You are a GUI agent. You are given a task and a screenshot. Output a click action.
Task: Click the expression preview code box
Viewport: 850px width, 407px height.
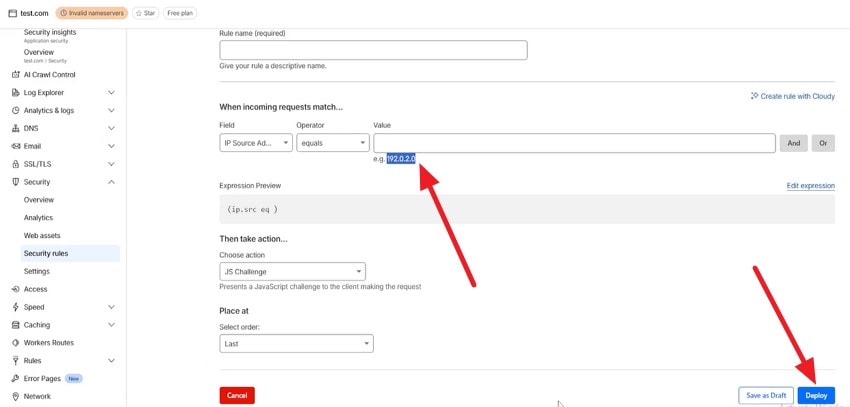point(527,209)
